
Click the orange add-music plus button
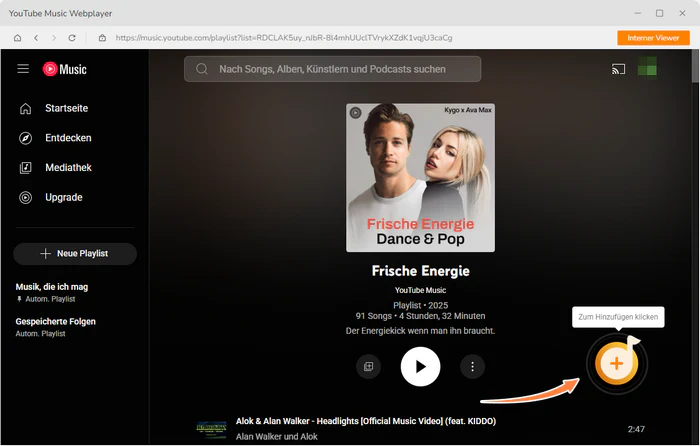[x=617, y=363]
